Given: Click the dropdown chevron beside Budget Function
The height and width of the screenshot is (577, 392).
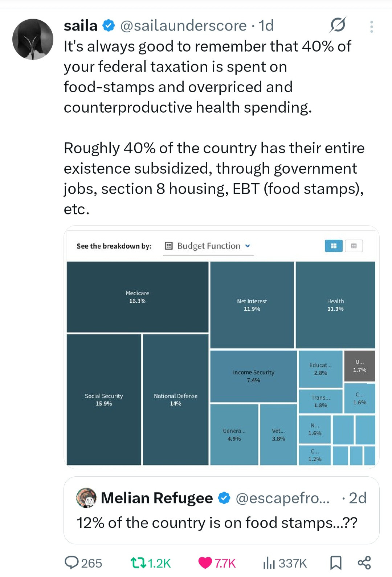Looking at the screenshot, I should (248, 246).
